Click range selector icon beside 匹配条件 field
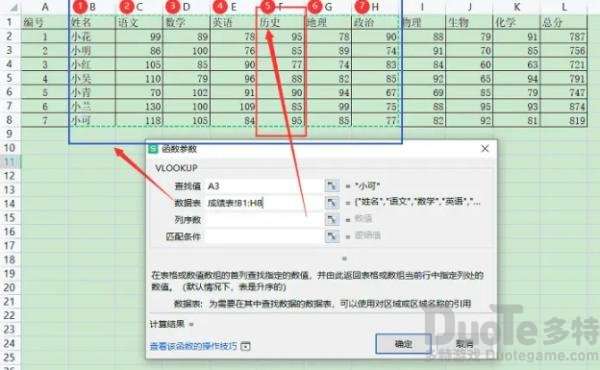Viewport: 600px width, 370px height. point(332,236)
